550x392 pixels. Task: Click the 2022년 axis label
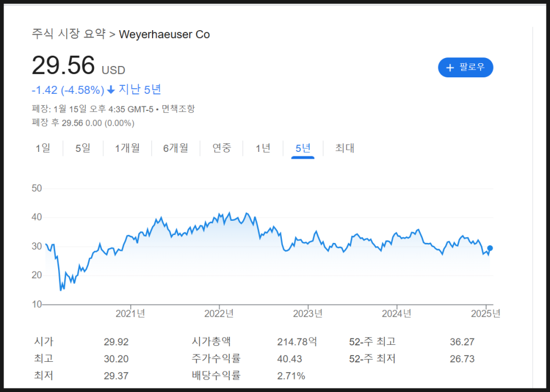219,313
